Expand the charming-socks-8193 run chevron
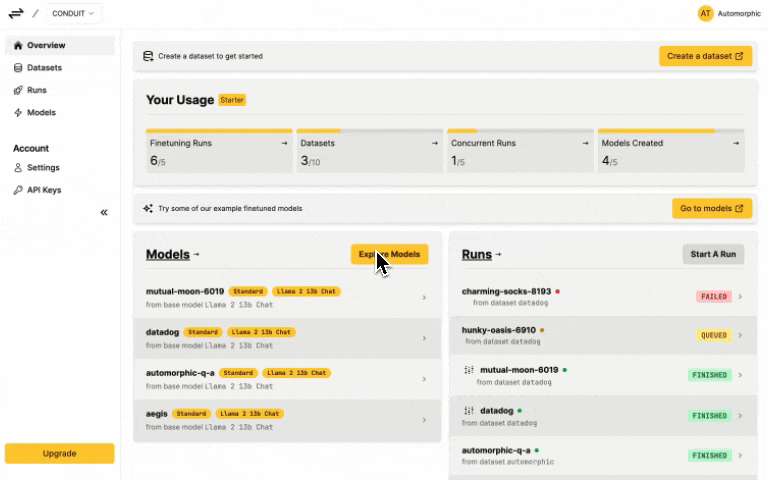 point(740,296)
